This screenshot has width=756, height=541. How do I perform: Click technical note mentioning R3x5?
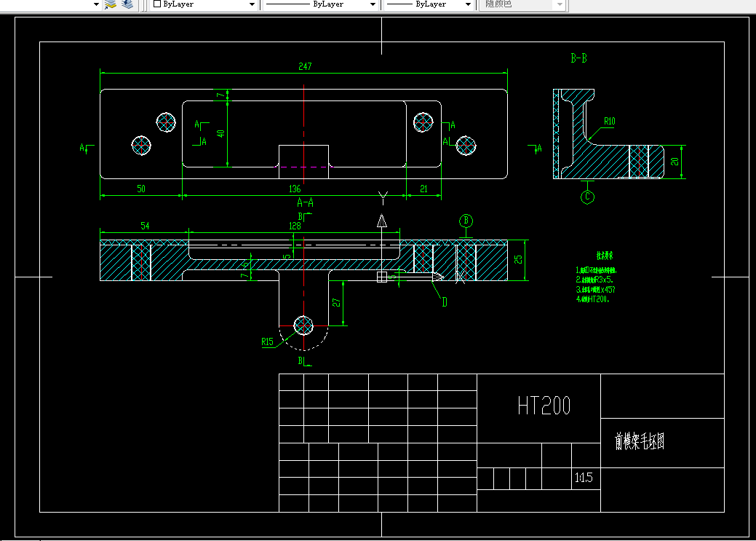coord(594,280)
